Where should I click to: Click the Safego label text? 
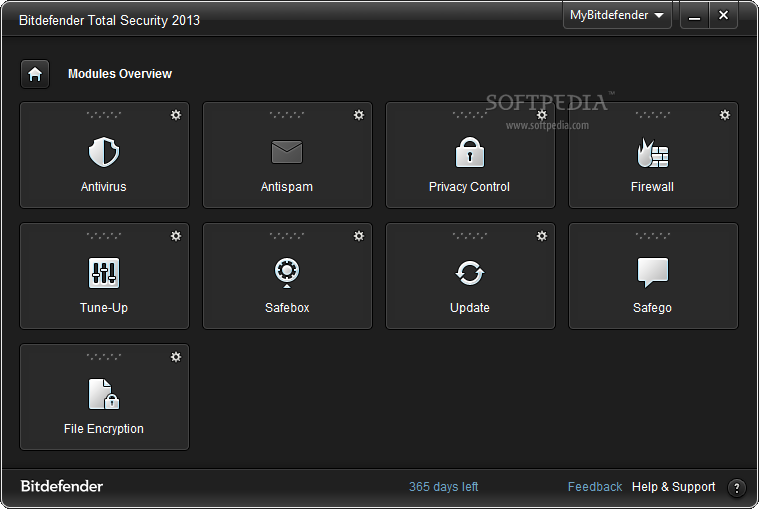pos(653,308)
